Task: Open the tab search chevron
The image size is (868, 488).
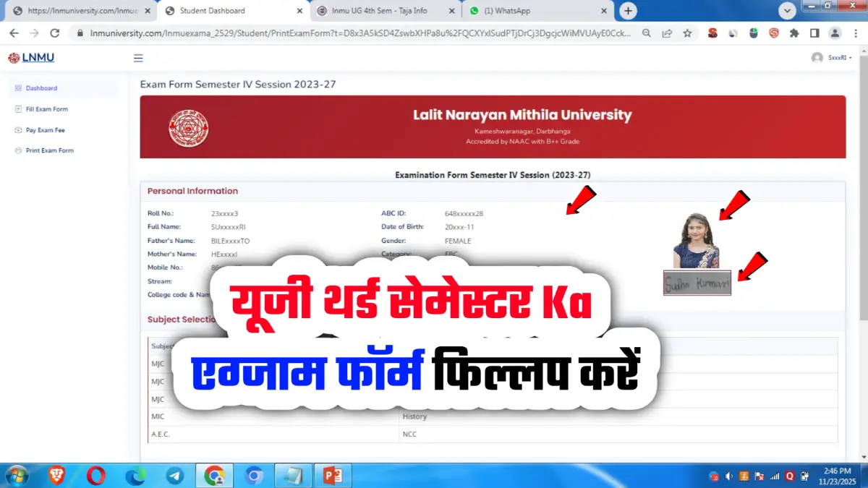Action: tap(787, 11)
